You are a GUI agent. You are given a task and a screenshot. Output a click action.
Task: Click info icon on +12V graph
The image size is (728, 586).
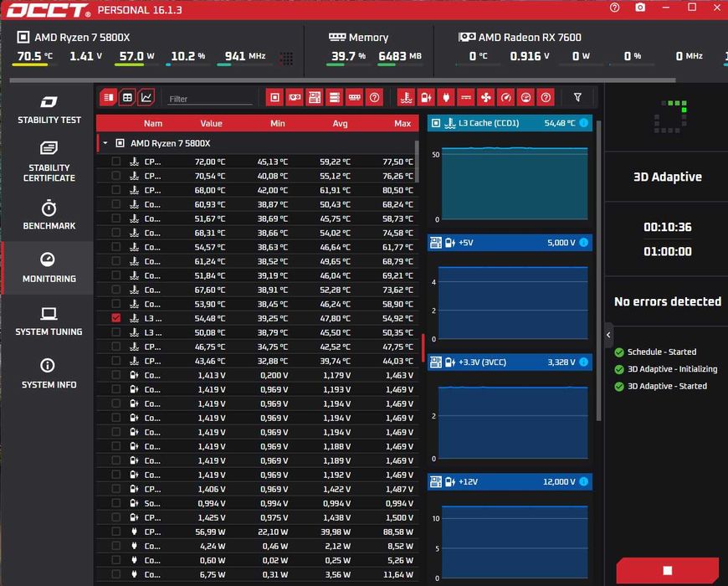584,481
